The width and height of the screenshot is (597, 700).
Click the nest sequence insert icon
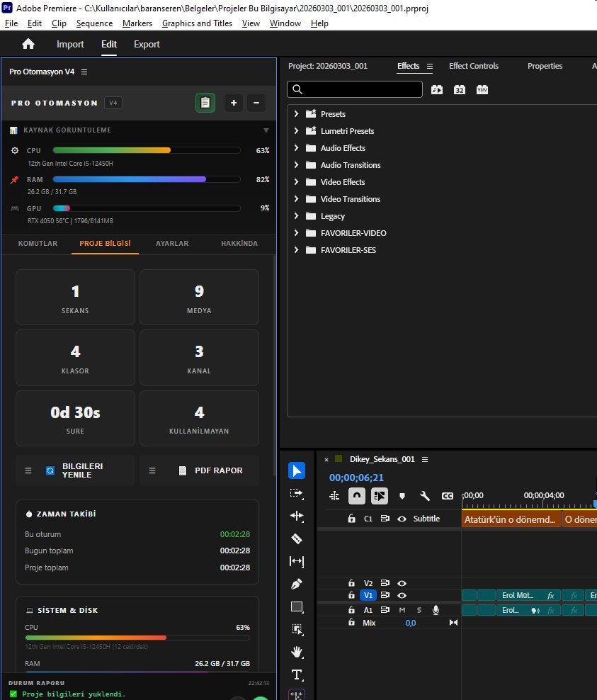click(x=334, y=496)
